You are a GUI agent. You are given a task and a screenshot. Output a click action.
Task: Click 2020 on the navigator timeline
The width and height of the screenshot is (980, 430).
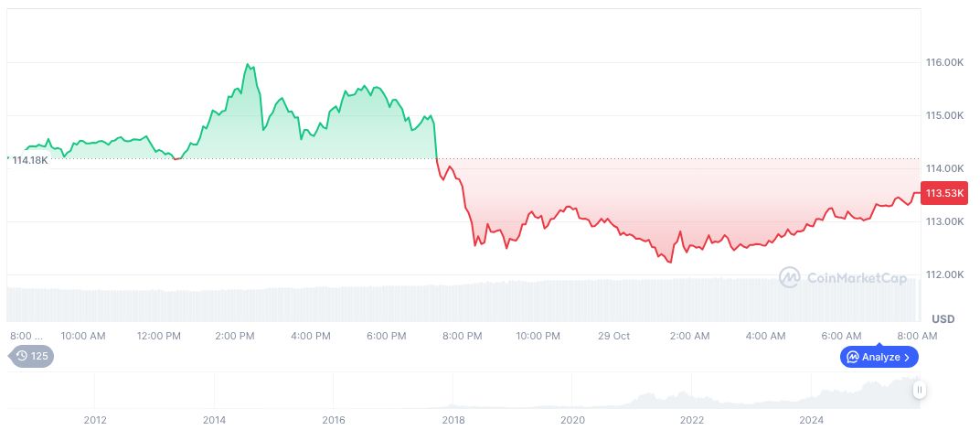[572, 420]
